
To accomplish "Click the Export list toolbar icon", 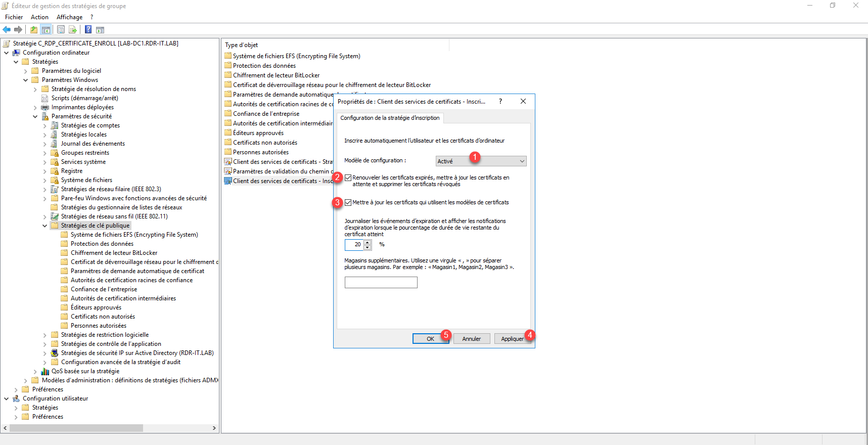I will click(x=73, y=30).
